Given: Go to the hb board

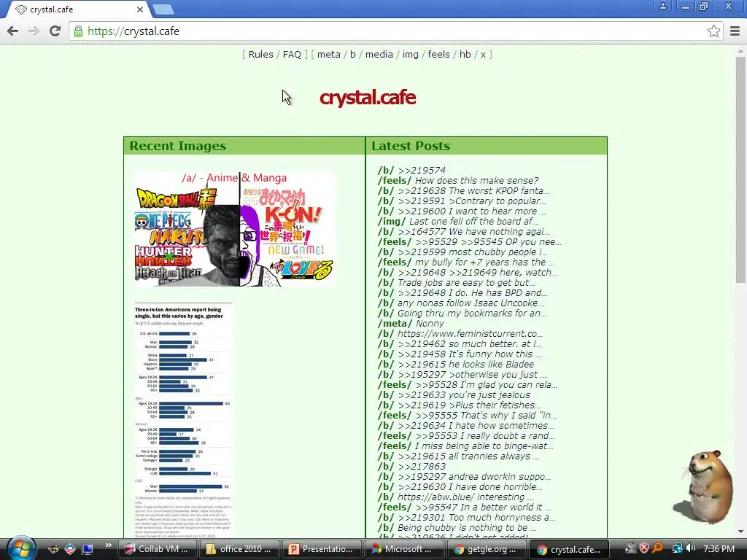Looking at the screenshot, I should pos(465,54).
